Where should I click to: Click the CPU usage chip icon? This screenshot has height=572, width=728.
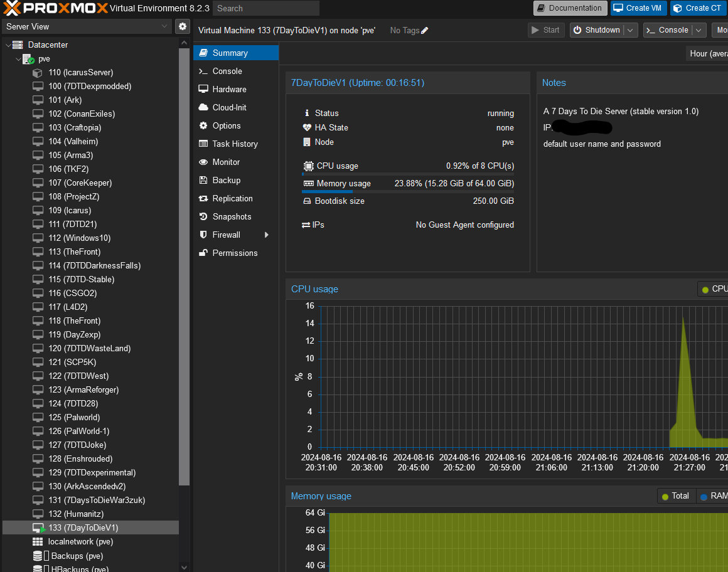308,166
